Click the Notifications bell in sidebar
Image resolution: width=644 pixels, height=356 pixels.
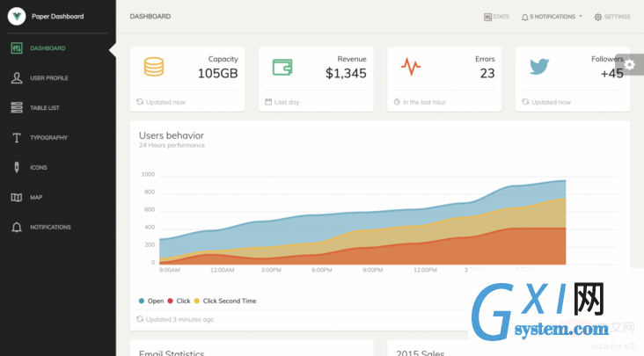tap(17, 227)
